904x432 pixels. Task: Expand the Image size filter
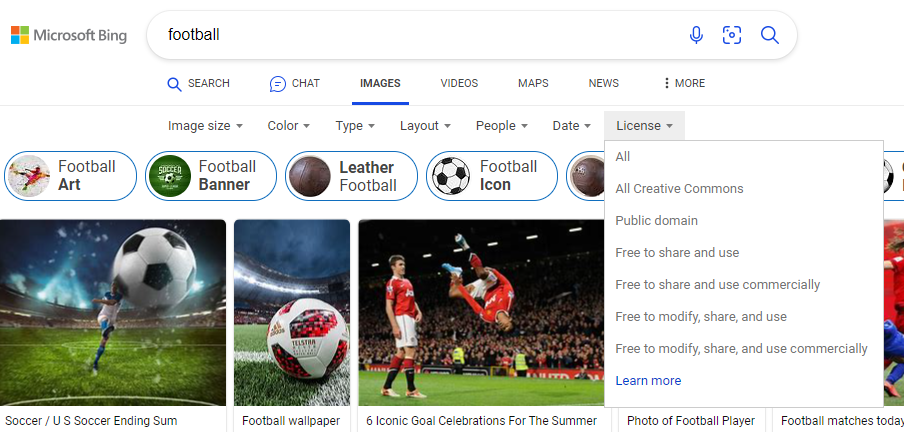205,126
